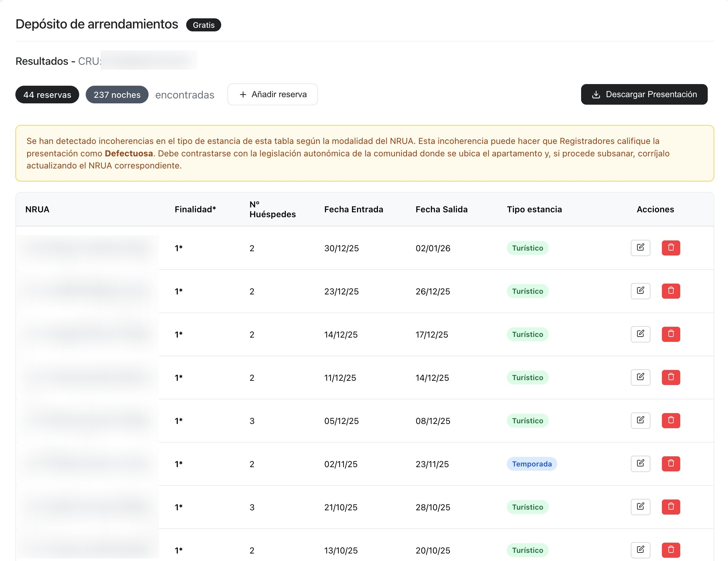Click the Acciones column header
The height and width of the screenshot is (561, 728).
point(655,209)
